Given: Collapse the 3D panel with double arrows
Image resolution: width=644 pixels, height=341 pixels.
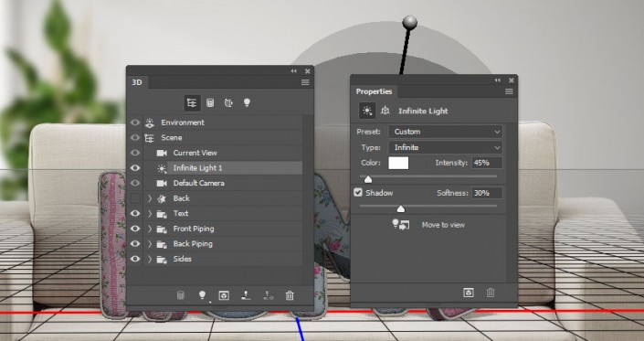Looking at the screenshot, I should (293, 71).
